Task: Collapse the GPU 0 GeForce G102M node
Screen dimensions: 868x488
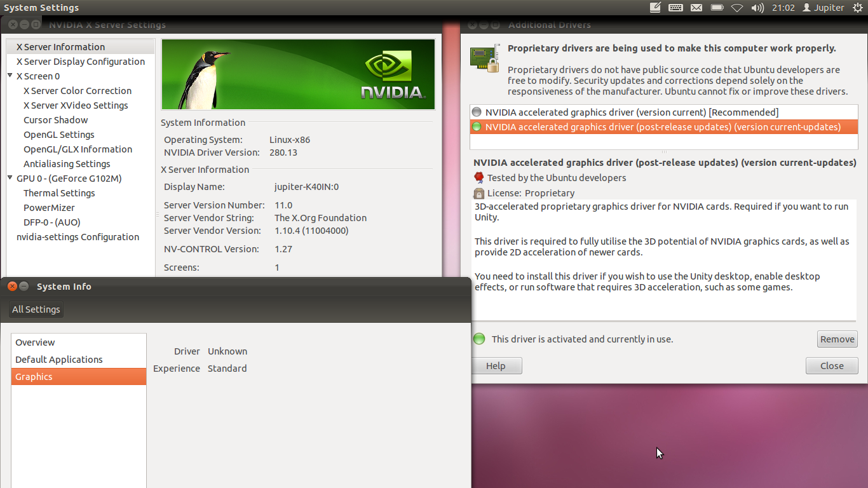Action: [10, 178]
